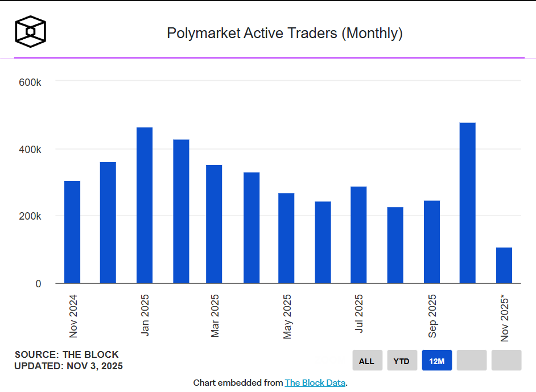The width and height of the screenshot is (536, 392).
Task: Select the Jan 2025 bar
Action: click(144, 205)
